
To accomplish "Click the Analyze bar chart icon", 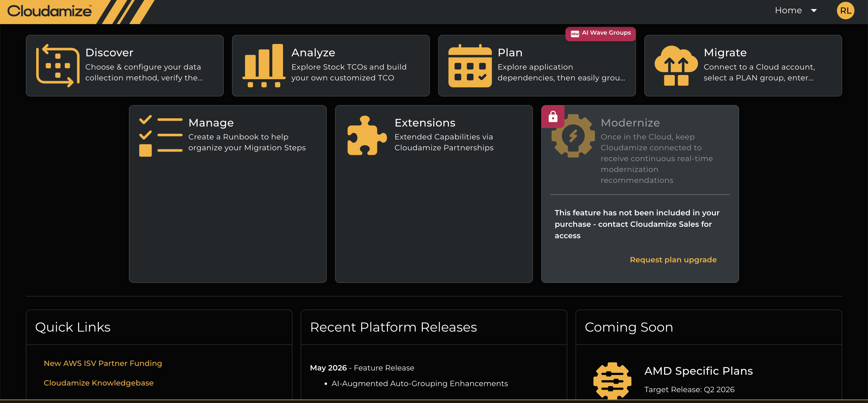I will [x=264, y=66].
